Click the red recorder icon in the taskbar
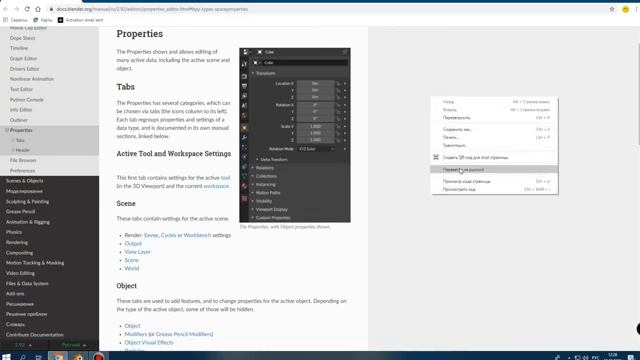 [x=99, y=356]
